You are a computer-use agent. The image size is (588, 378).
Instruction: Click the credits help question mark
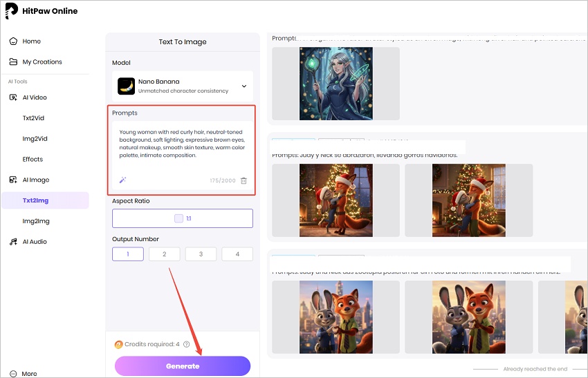point(186,344)
